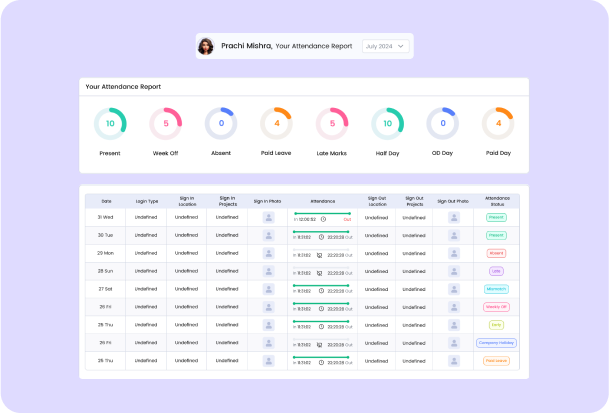Click the green attendance progress bar for 27 Sat
The height and width of the screenshot is (413, 609).
pos(320,285)
